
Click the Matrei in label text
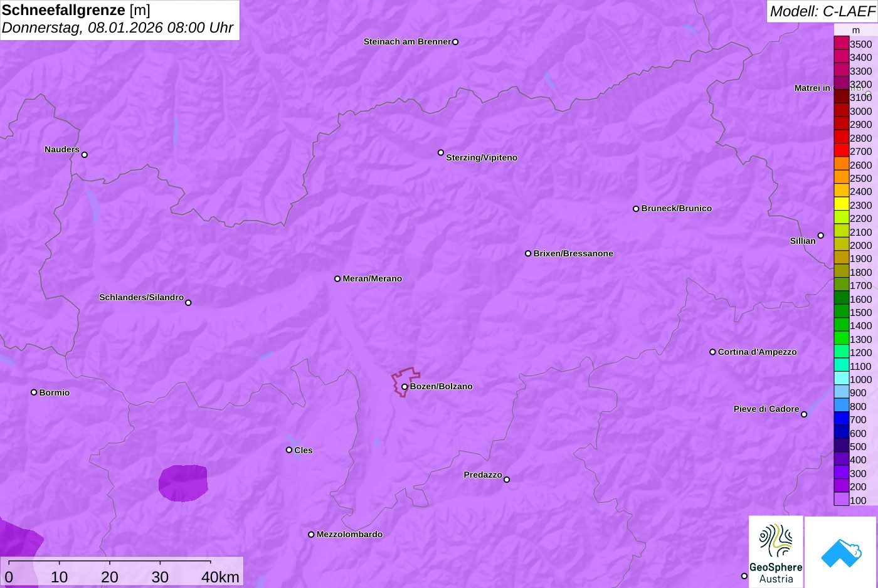click(812, 88)
